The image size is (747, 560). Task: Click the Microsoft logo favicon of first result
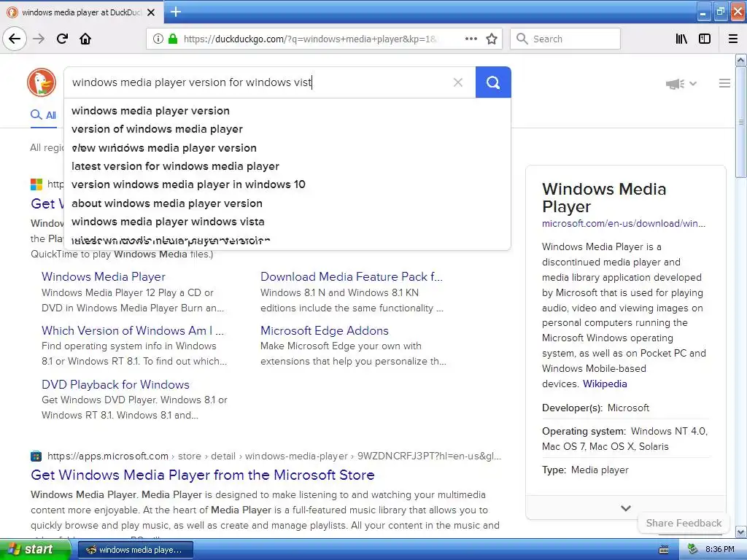pos(36,184)
